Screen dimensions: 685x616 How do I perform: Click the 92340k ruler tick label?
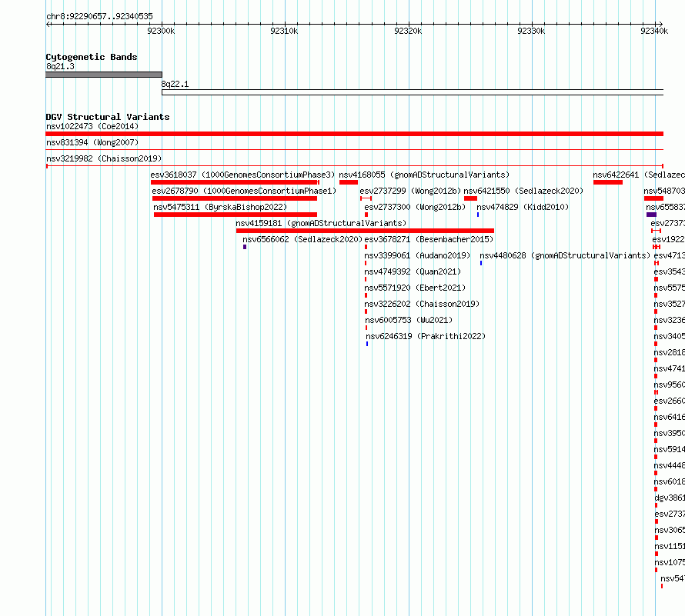coord(654,31)
